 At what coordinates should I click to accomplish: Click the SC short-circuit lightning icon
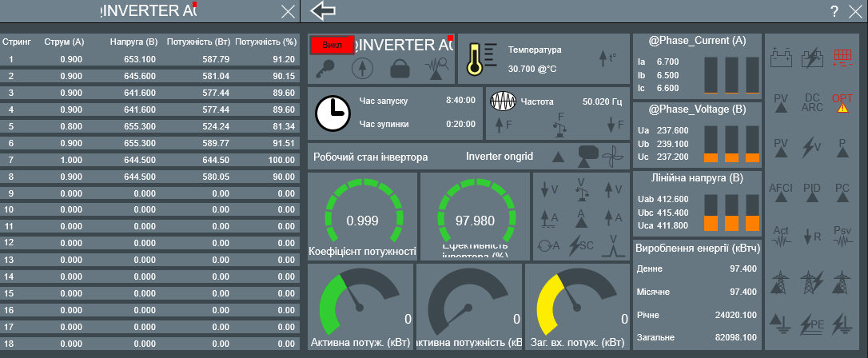point(580,245)
